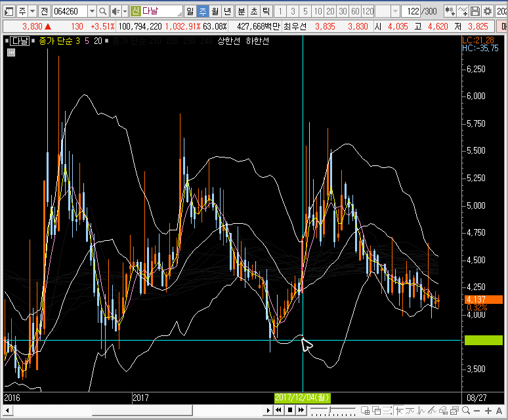Toggle the 종가 단순 3 5 20 marker
Image resolution: width=508 pixels, height=420 pixels.
[x=33, y=41]
